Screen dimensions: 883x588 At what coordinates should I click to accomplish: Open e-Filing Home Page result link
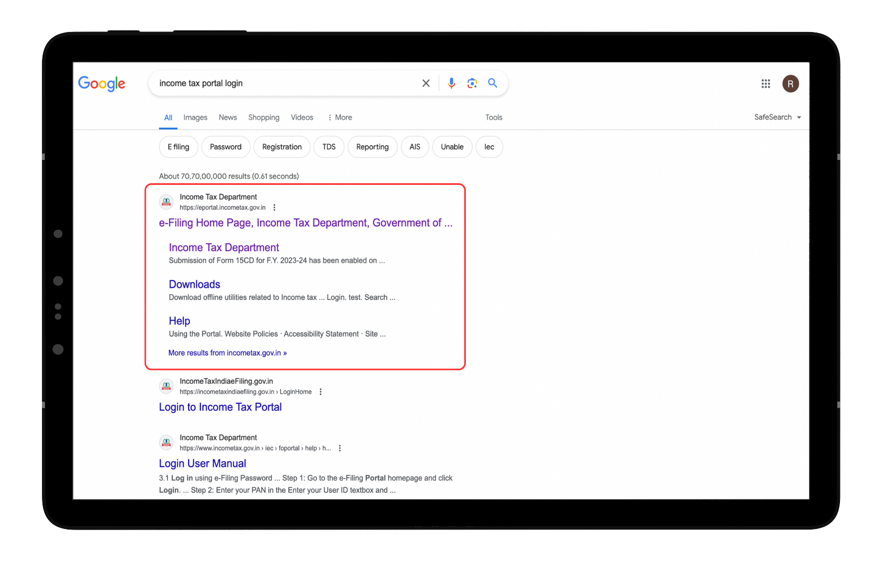click(x=306, y=223)
